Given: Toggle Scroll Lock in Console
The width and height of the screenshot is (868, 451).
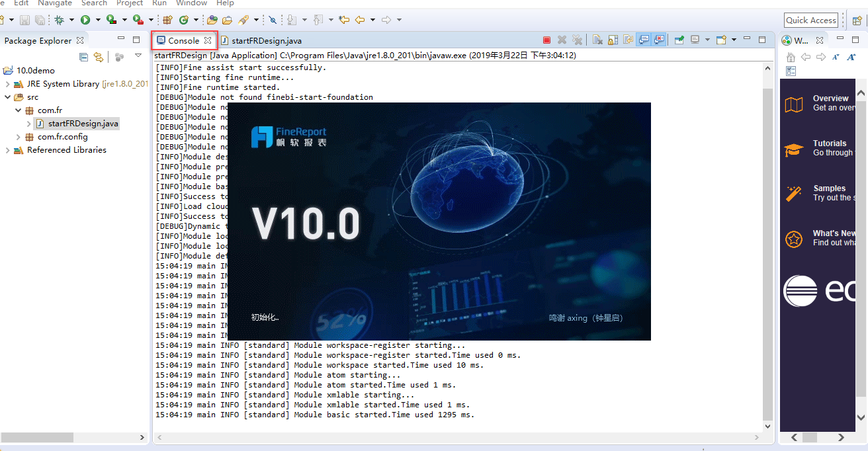Looking at the screenshot, I should click(x=613, y=40).
